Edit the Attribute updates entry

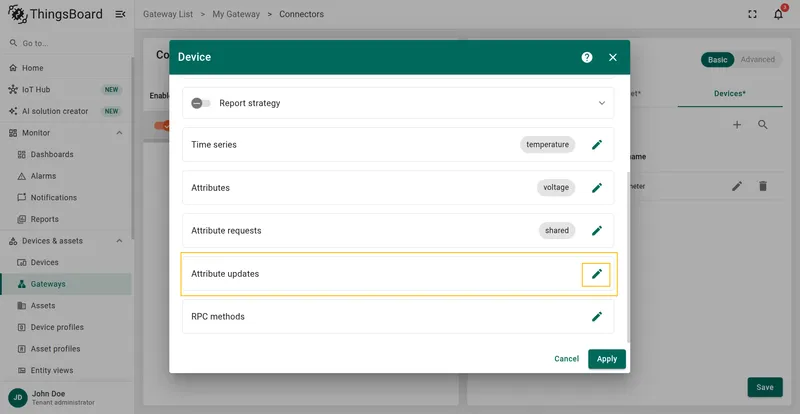[x=596, y=274]
